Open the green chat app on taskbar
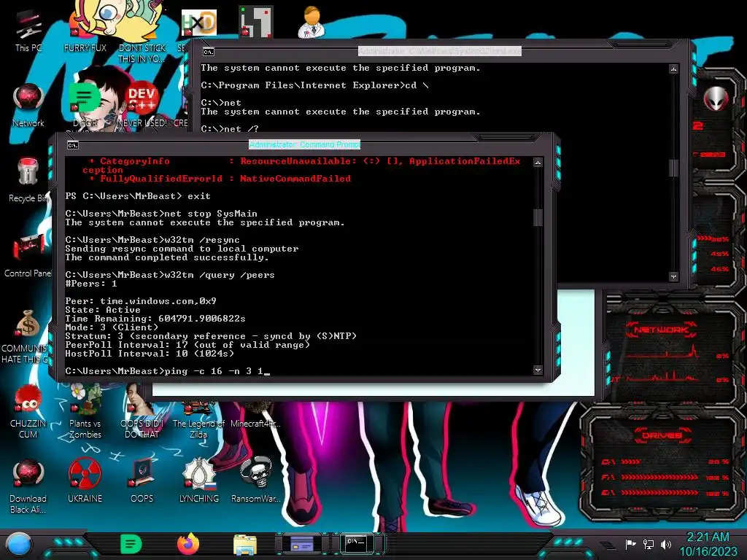This screenshot has height=560, width=747. pos(131,544)
